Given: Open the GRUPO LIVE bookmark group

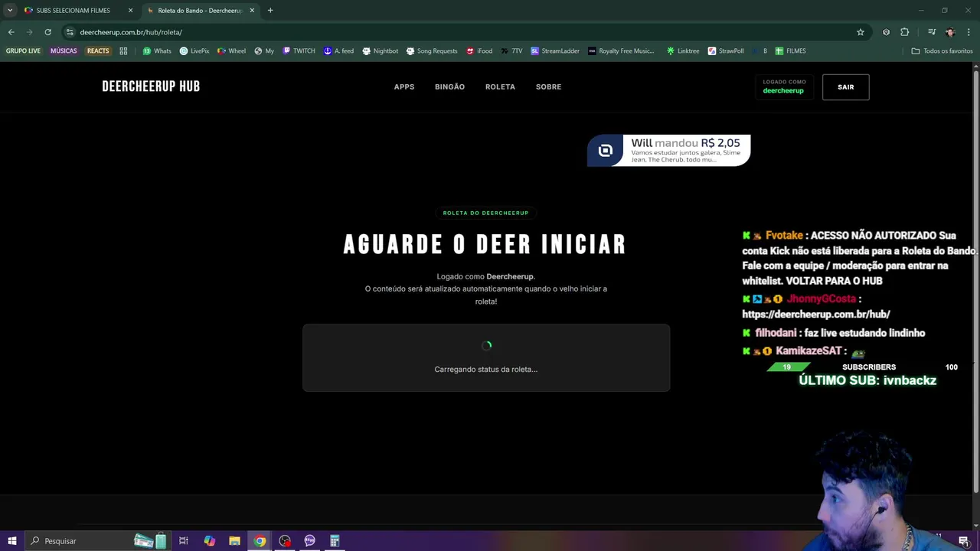Looking at the screenshot, I should coord(23,51).
